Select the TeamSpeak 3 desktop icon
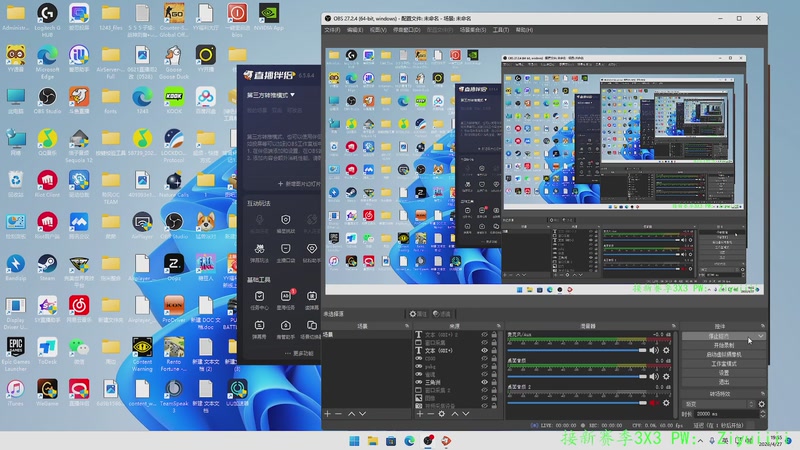The image size is (800, 450). tap(173, 396)
